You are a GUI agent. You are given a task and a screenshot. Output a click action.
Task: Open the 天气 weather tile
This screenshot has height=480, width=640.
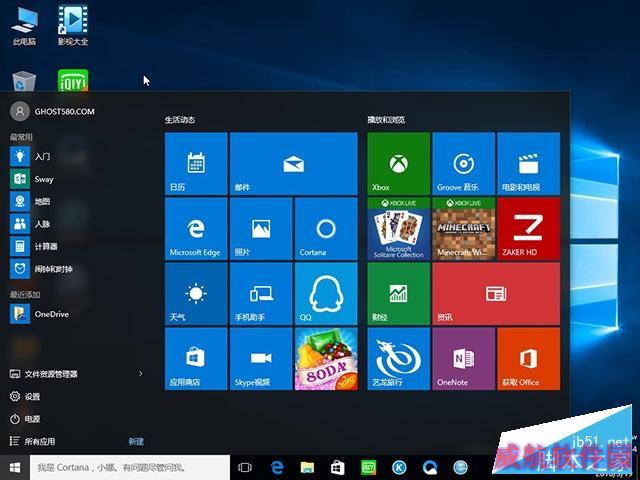[x=196, y=293]
